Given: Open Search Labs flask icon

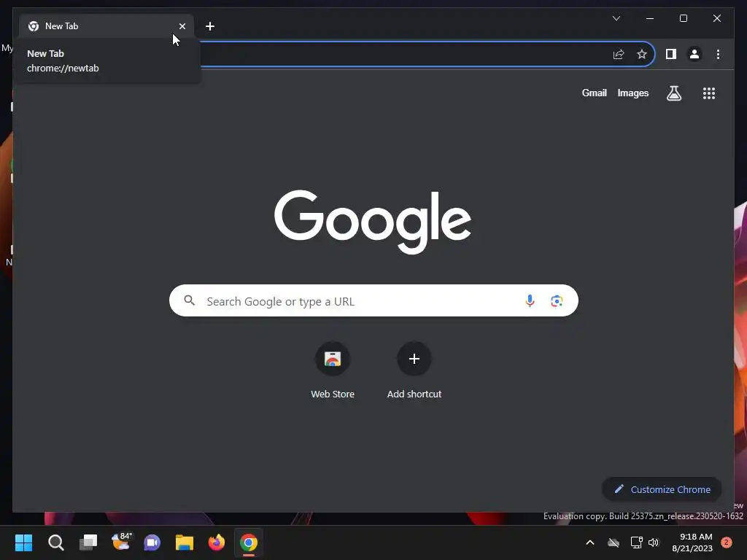Looking at the screenshot, I should tap(673, 93).
